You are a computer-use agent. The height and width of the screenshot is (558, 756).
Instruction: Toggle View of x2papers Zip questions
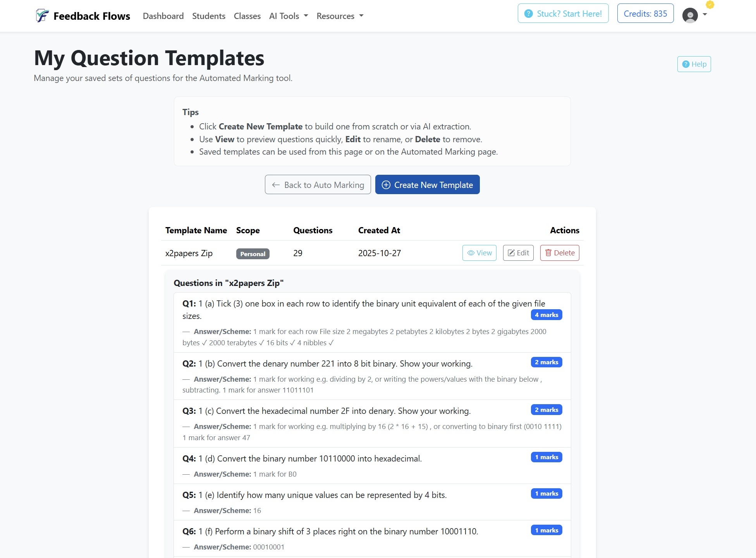pyautogui.click(x=479, y=253)
